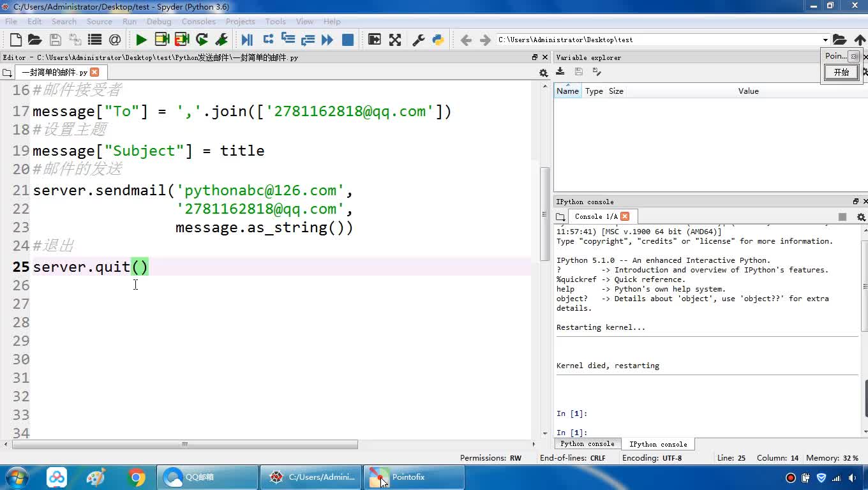Click the blue stop debugging square icon
The width and height of the screenshot is (868, 490).
(348, 40)
